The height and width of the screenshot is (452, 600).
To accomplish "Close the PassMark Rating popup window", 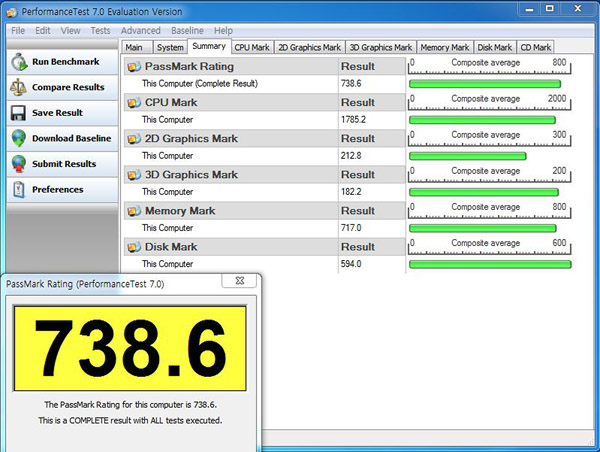I will [x=239, y=281].
